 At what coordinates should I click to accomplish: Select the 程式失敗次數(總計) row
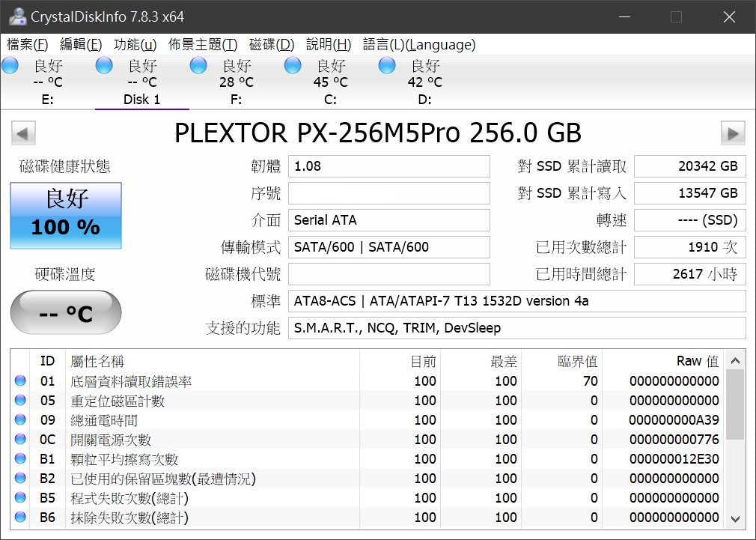367,498
